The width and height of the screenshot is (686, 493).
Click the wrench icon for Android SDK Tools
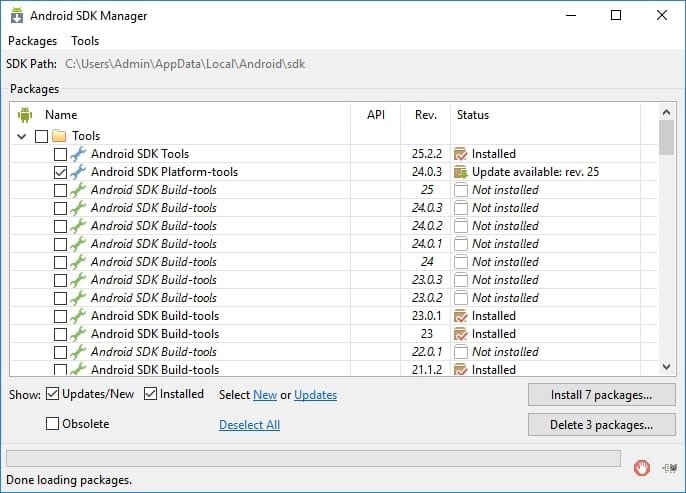pyautogui.click(x=78, y=154)
